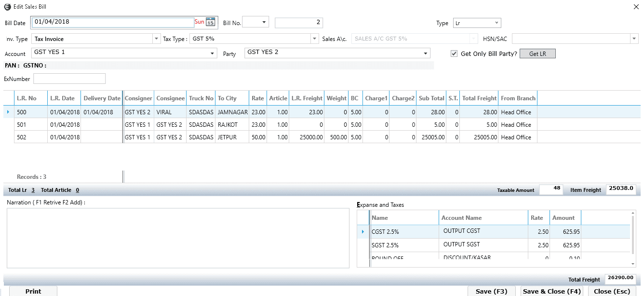Image resolution: width=644 pixels, height=296 pixels.
Task: Click the Save (F3) button
Action: 491,291
